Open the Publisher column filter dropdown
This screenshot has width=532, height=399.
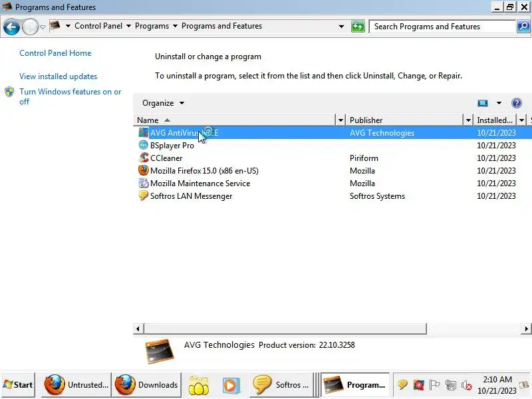pos(468,120)
